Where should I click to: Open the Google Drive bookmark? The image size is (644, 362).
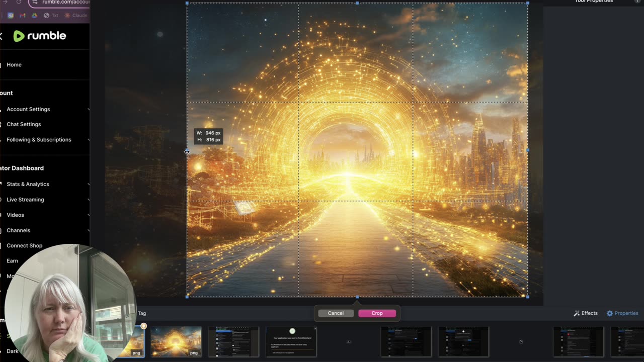tap(34, 16)
